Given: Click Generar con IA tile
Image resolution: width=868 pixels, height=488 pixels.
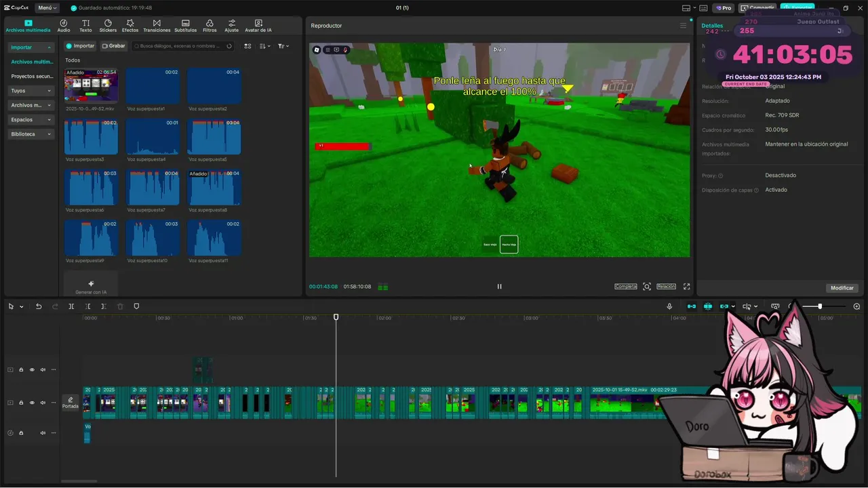Looking at the screenshot, I should click(x=91, y=283).
